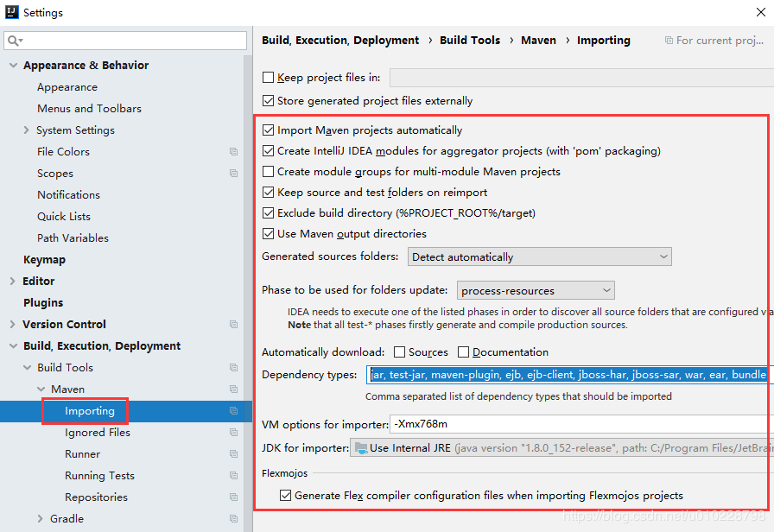
Task: Click the project-level icon beside Running Tests
Action: tap(233, 476)
